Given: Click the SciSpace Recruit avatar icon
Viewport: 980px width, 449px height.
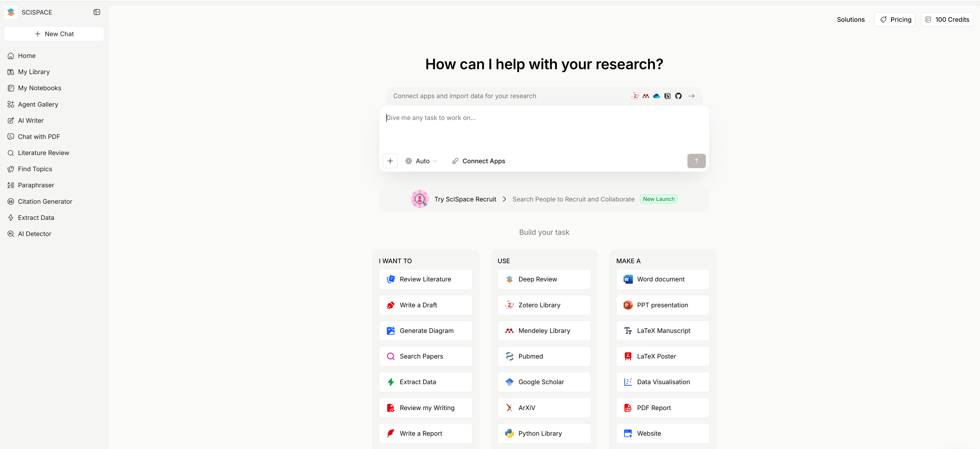Looking at the screenshot, I should [x=420, y=199].
